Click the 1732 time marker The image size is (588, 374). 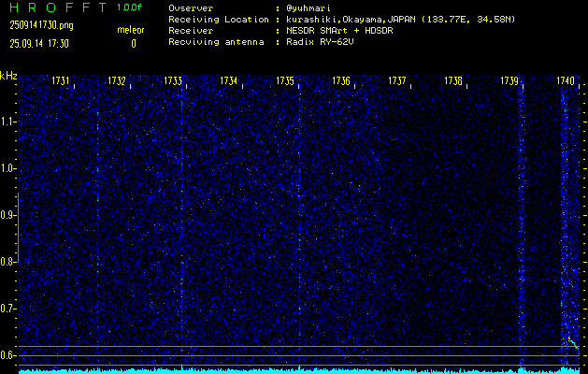tap(117, 80)
